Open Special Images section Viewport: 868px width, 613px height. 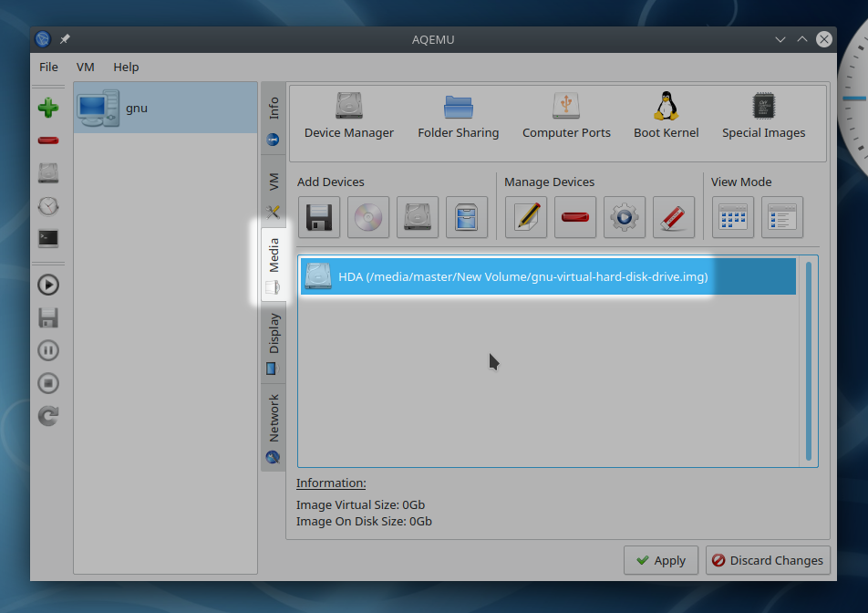(x=763, y=116)
